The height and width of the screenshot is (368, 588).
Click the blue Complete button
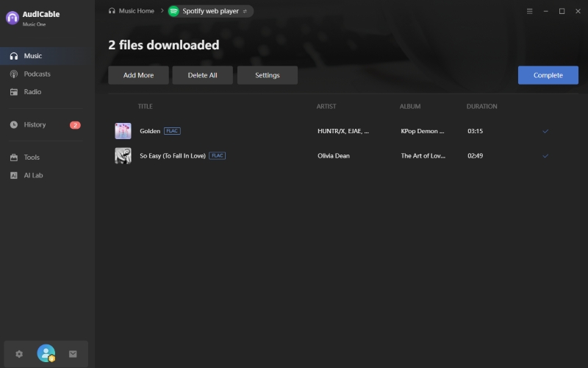pyautogui.click(x=548, y=75)
